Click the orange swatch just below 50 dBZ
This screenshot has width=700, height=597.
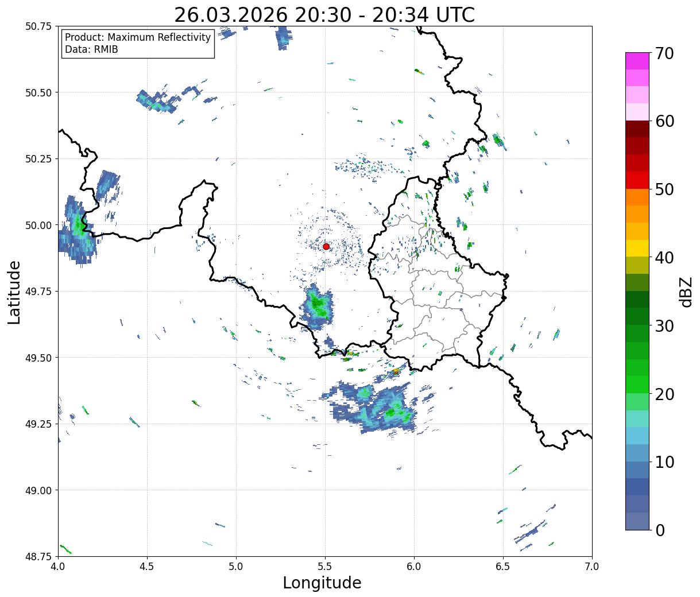(637, 197)
